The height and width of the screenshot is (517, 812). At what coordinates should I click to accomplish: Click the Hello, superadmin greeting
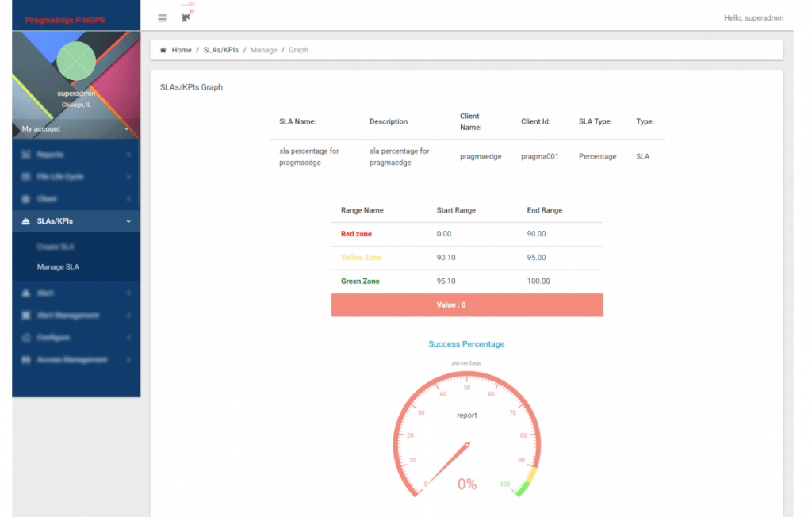753,18
